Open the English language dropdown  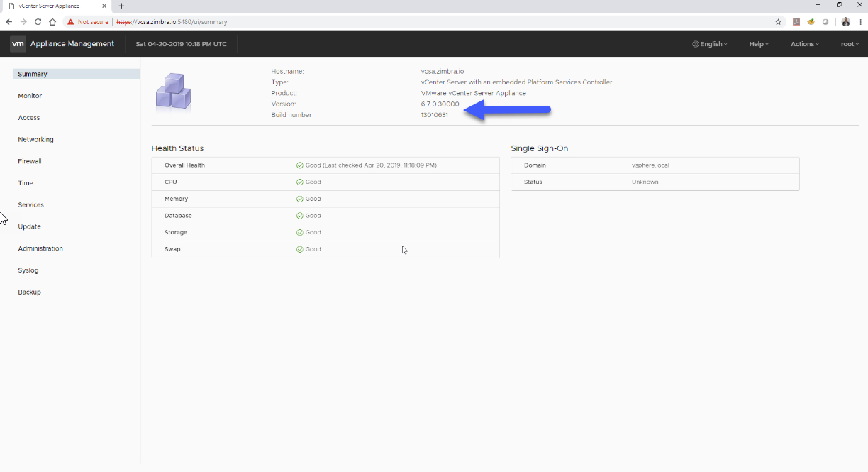pyautogui.click(x=710, y=44)
